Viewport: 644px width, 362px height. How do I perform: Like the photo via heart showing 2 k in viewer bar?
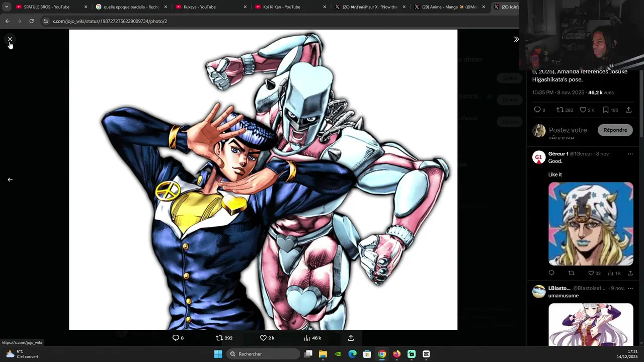[267, 338]
